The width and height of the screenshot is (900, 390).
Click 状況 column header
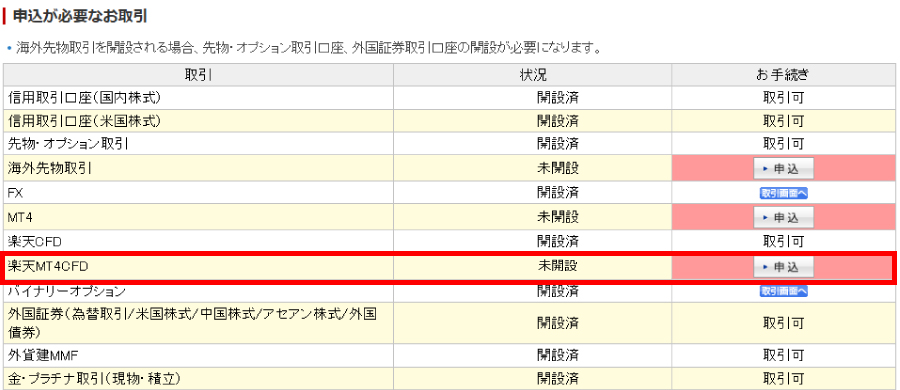[x=533, y=75]
